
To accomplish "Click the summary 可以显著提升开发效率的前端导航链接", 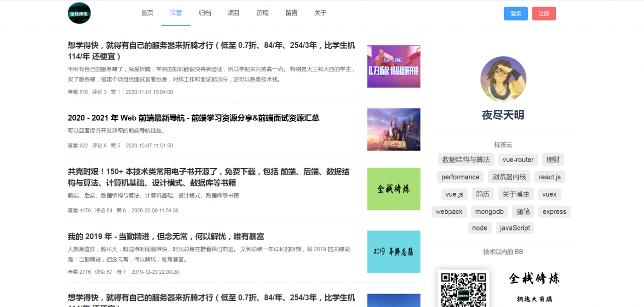I will [x=117, y=131].
